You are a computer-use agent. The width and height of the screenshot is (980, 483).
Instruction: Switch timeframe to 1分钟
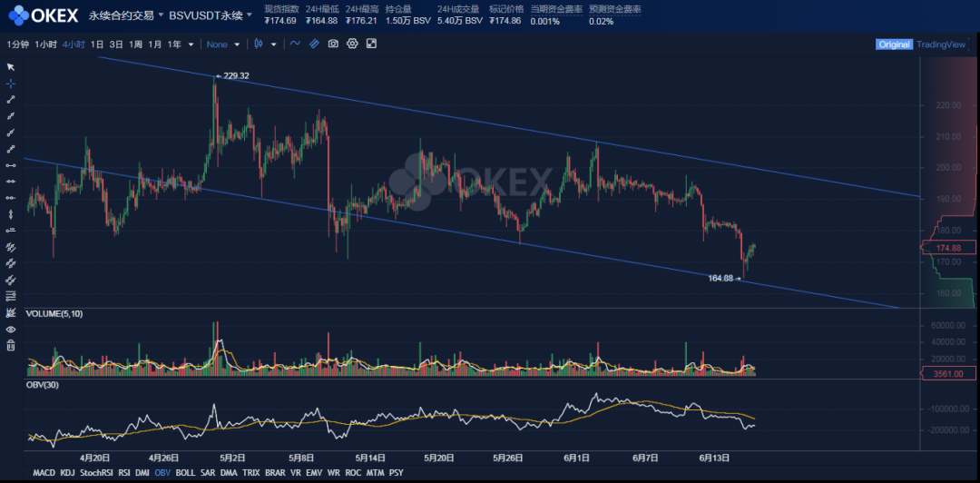17,44
